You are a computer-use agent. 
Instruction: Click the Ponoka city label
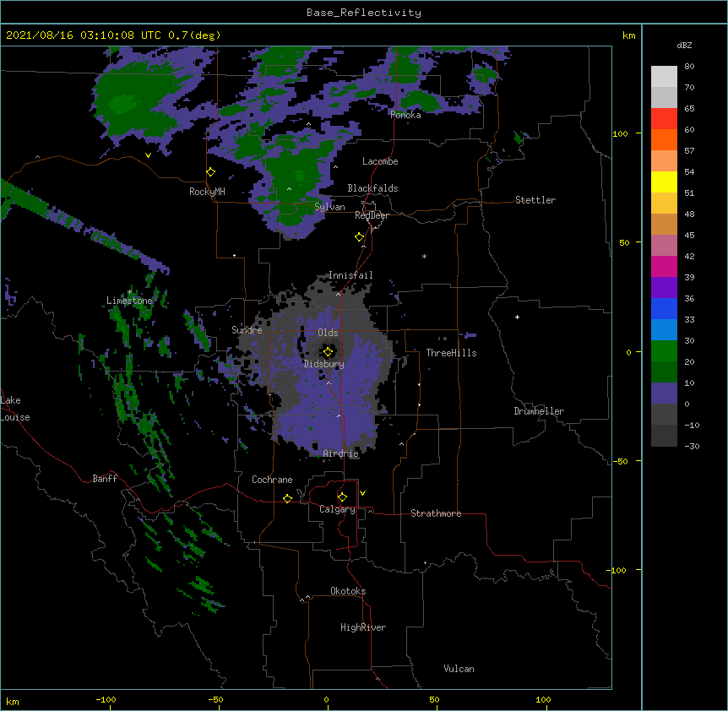(405, 115)
